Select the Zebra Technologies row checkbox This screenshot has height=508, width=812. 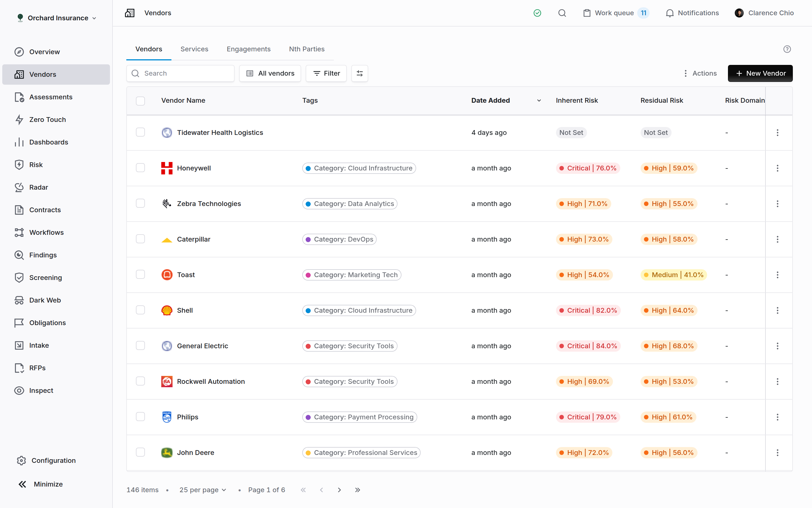tap(140, 203)
